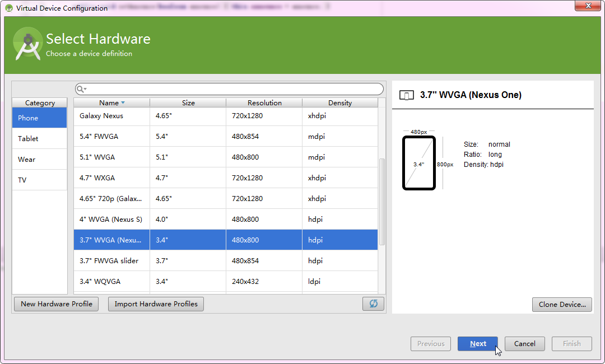Click the ldpi density cell
Viewport: 605px width, 364px height.
click(x=340, y=282)
